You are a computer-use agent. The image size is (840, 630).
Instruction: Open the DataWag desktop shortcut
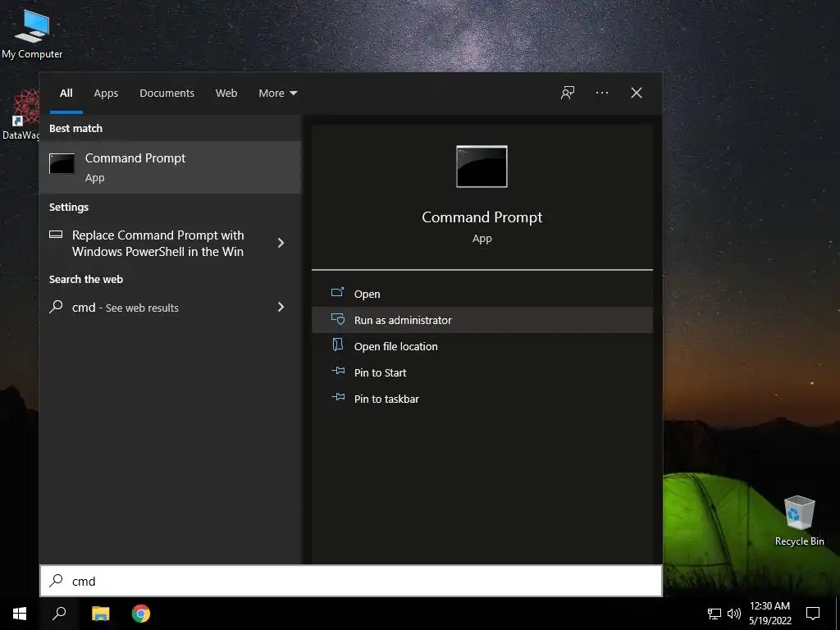(21, 115)
